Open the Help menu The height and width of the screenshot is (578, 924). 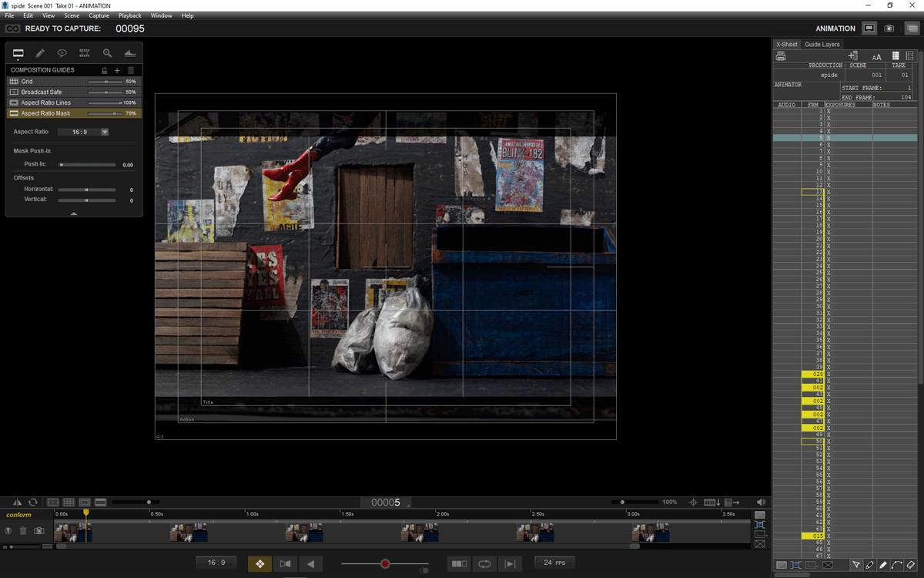click(187, 15)
